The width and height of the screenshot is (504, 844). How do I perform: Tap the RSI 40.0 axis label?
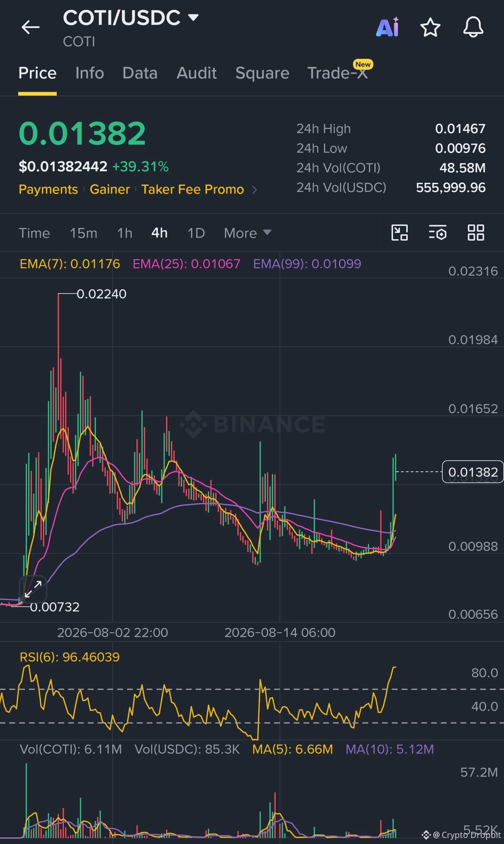click(x=484, y=706)
